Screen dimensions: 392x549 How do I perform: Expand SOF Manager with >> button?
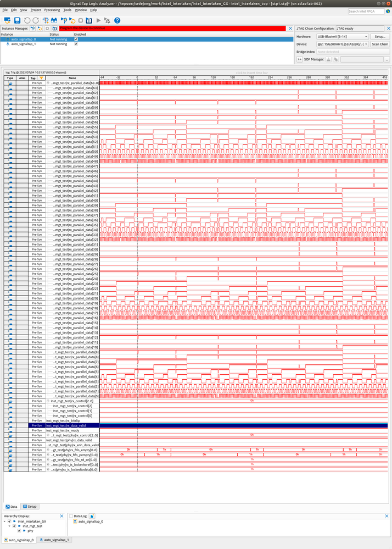[x=299, y=59]
